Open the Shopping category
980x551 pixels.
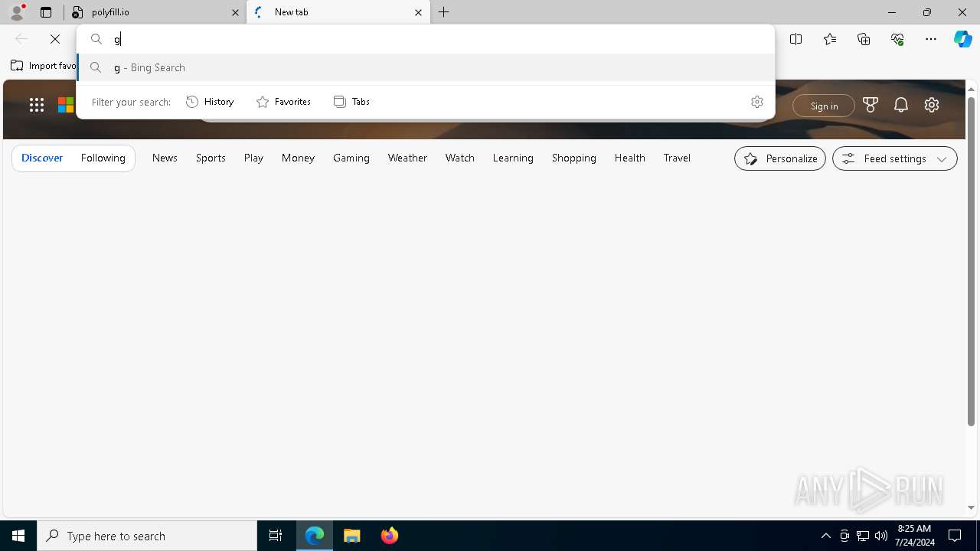[x=574, y=158]
